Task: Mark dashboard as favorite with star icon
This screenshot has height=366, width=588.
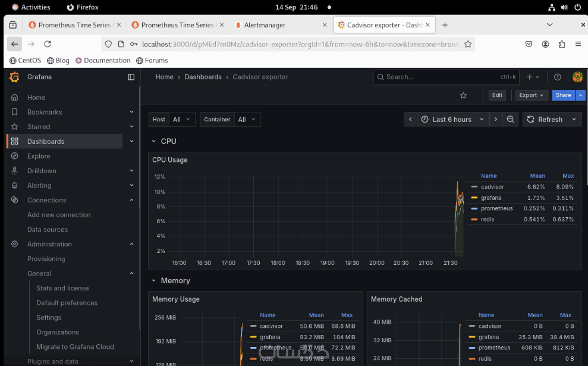Action: [464, 95]
